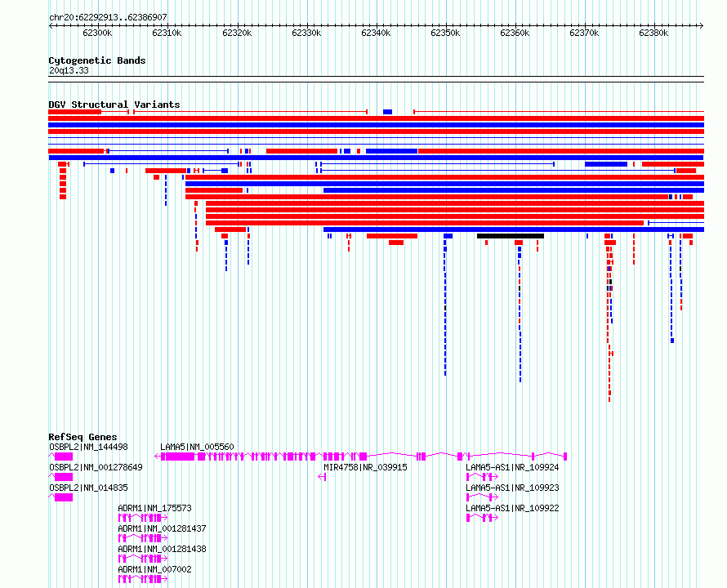
Task: Click the LAMA5-AS1 NR_109924 gene glyph
Action: tap(482, 477)
